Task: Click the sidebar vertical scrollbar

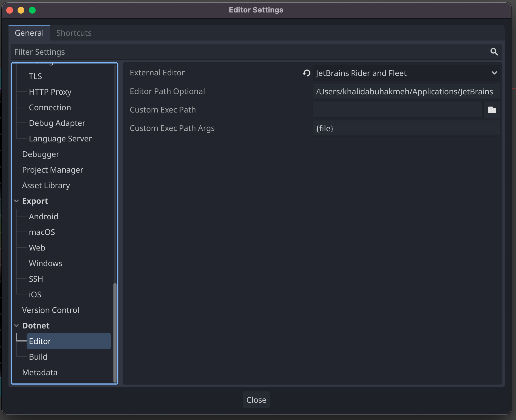Action: point(115,332)
